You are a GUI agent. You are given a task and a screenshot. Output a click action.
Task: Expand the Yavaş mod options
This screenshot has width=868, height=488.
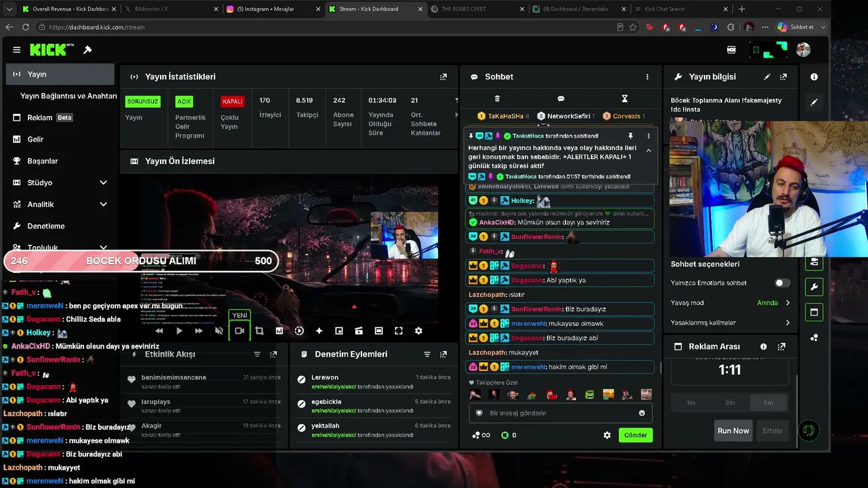(x=788, y=303)
